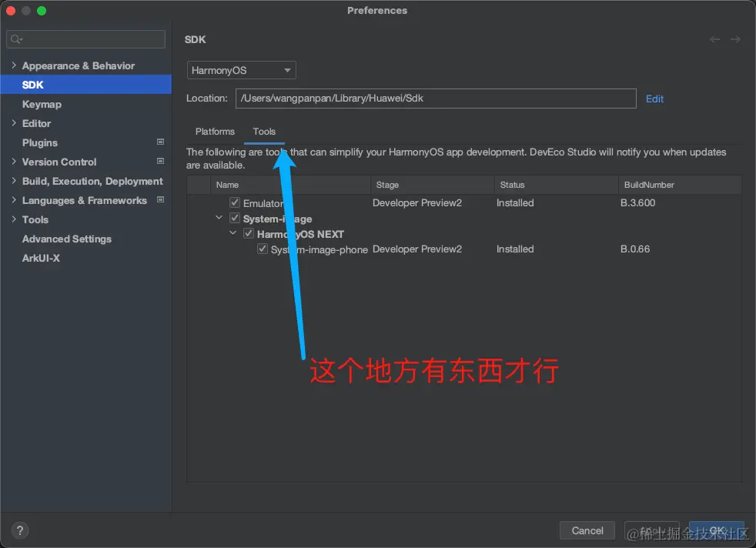Click the Stage column header

[x=433, y=185]
